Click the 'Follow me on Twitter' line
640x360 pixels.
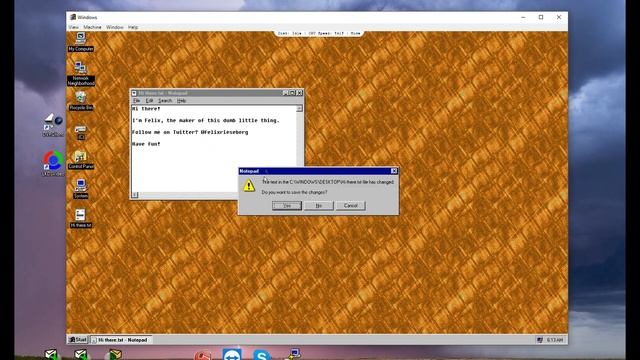190,132
